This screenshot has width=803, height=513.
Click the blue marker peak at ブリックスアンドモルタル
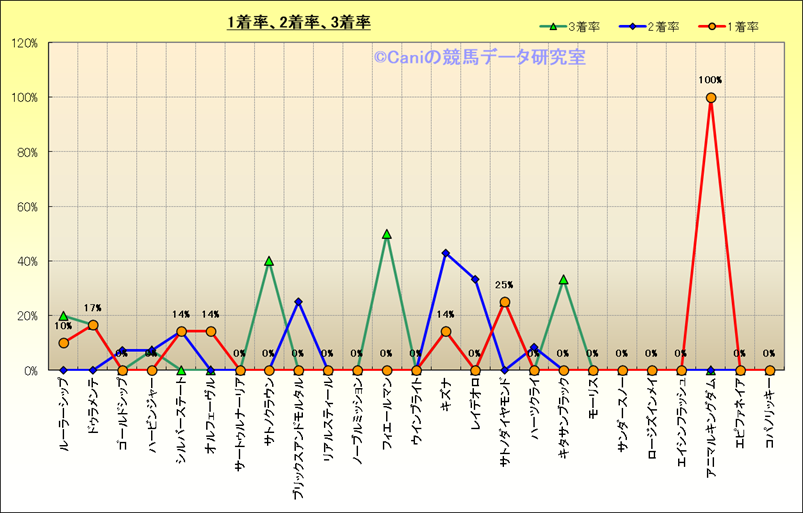pyautogui.click(x=299, y=302)
